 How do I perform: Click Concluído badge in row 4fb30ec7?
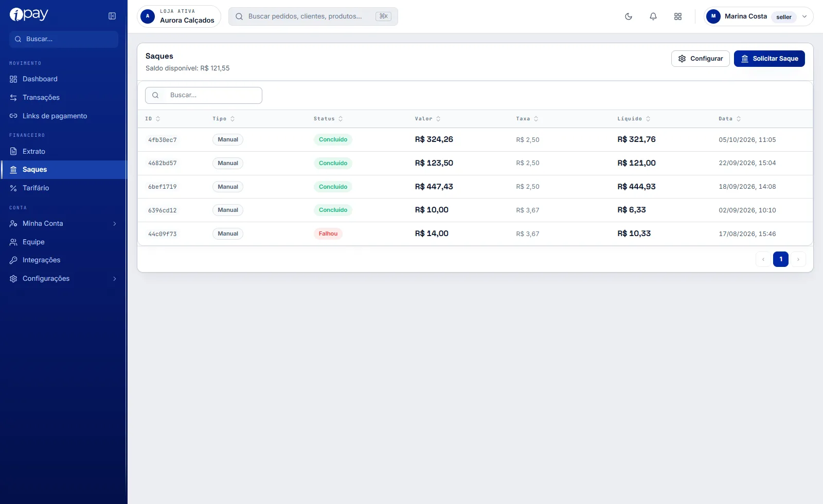coord(333,140)
